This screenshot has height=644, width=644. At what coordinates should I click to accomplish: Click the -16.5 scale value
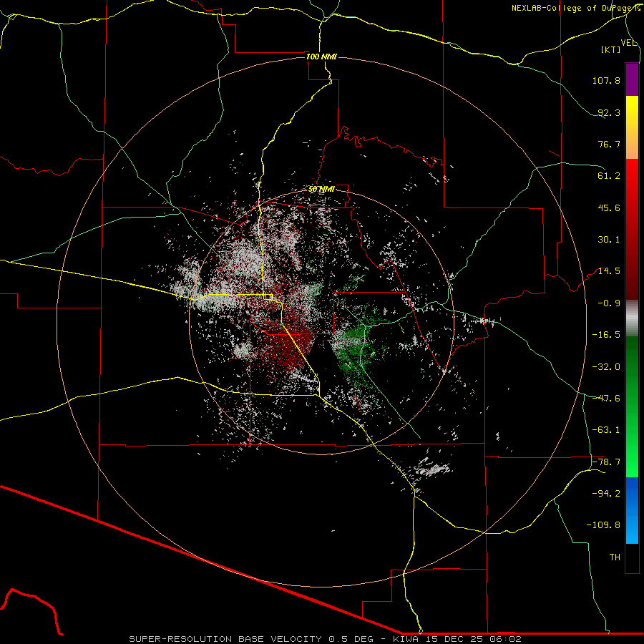tap(606, 335)
